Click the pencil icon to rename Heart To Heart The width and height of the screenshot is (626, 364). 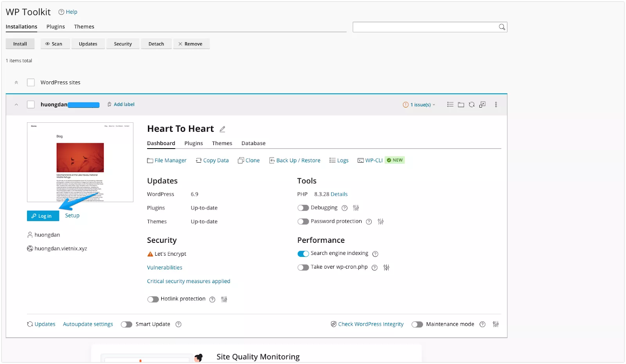click(x=223, y=129)
